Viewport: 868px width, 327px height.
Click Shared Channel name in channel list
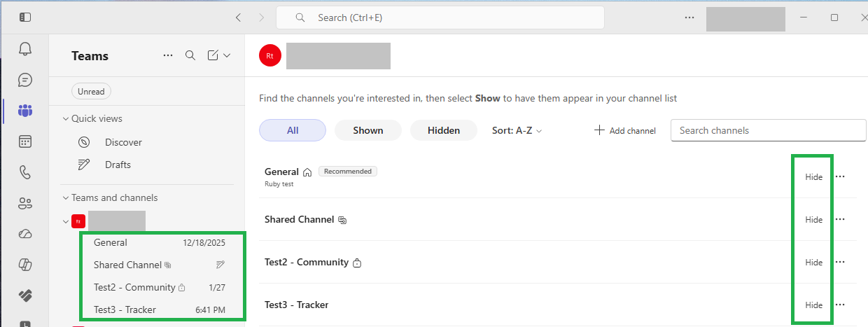(299, 219)
